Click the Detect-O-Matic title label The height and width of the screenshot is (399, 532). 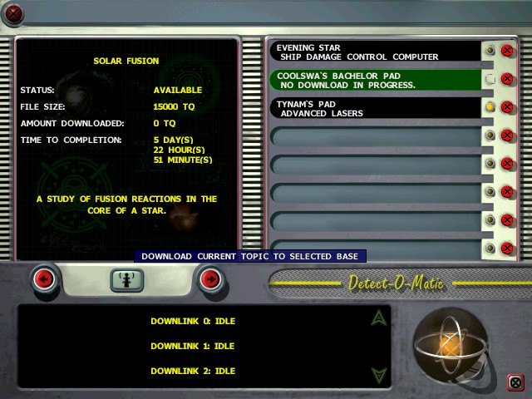396,283
